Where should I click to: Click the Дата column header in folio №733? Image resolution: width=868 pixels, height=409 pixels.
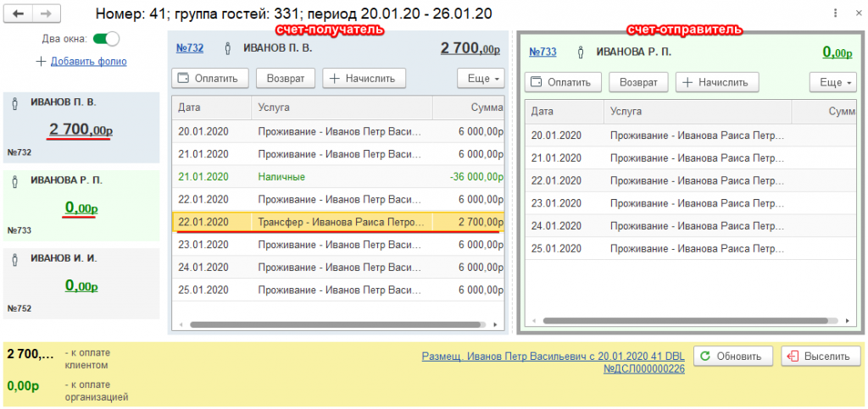pos(565,112)
